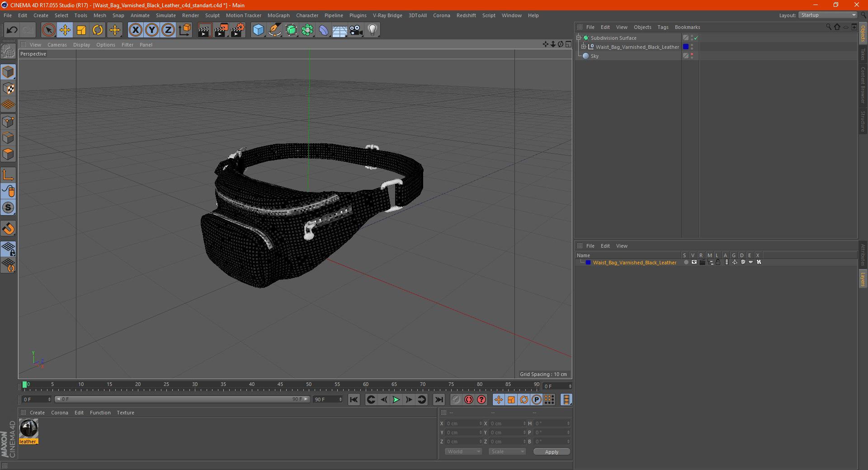This screenshot has width=868, height=470.
Task: Play the animation forward
Action: (x=396, y=399)
